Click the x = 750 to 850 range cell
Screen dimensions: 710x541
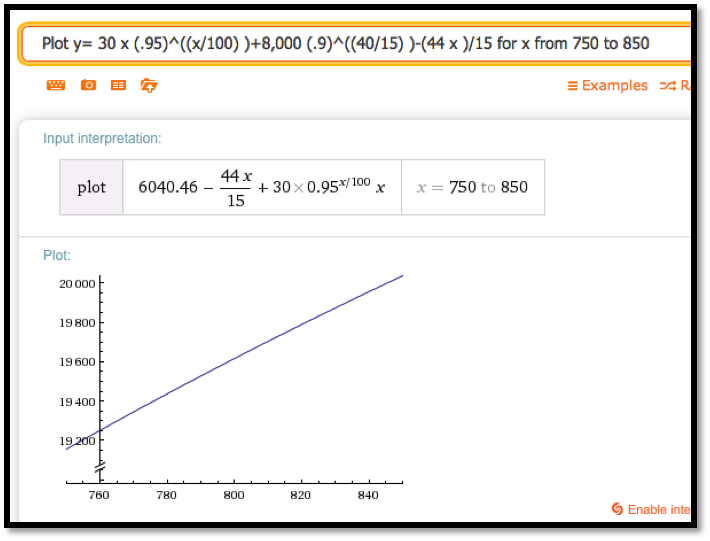[473, 187]
